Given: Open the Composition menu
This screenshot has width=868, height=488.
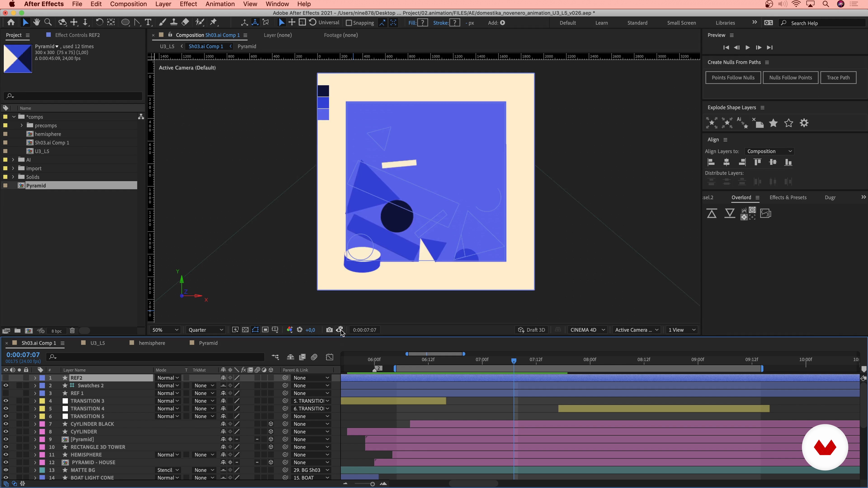Looking at the screenshot, I should coord(128,4).
